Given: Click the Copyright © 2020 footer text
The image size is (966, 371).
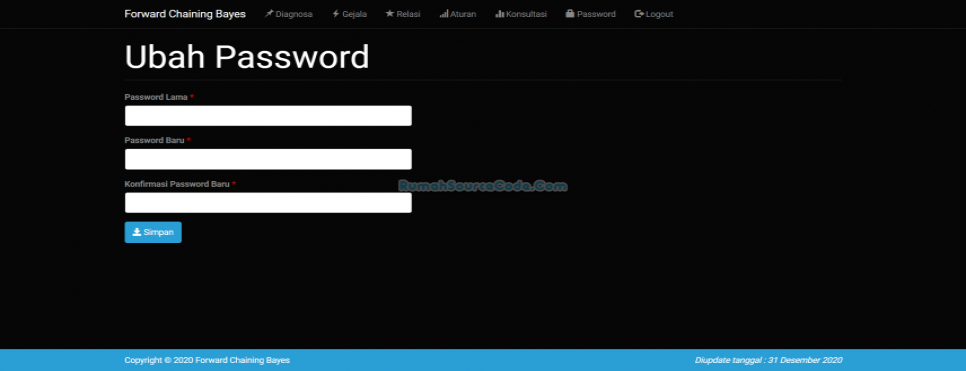Looking at the screenshot, I should coord(207,361).
